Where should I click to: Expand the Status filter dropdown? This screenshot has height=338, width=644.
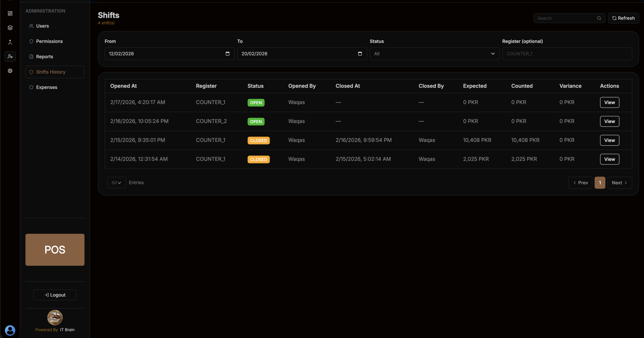pyautogui.click(x=434, y=54)
